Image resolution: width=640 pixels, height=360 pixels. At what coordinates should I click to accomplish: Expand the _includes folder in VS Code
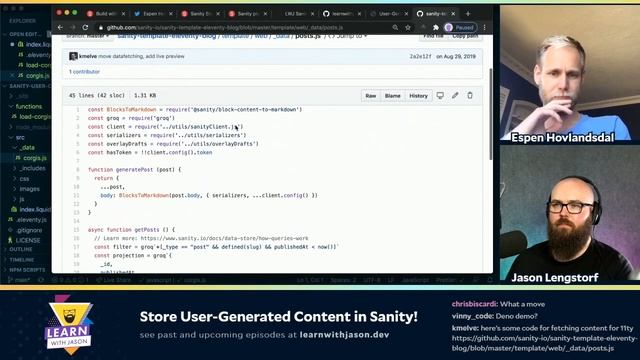click(33, 168)
